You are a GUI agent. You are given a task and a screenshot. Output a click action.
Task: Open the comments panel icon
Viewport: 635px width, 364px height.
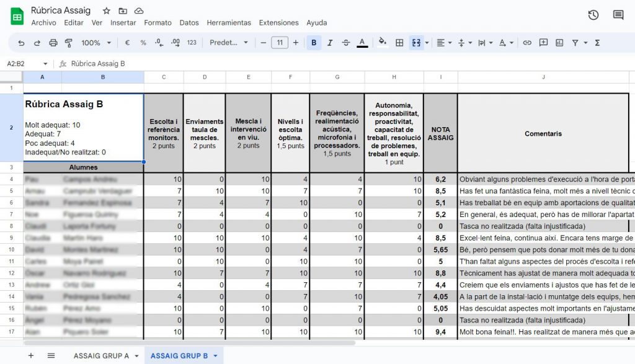tap(618, 15)
